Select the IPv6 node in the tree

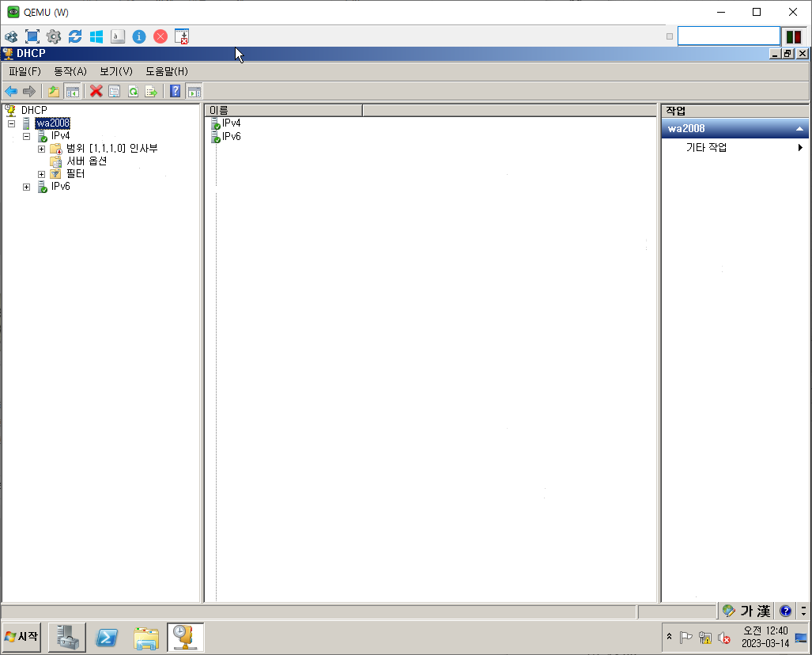tap(60, 186)
